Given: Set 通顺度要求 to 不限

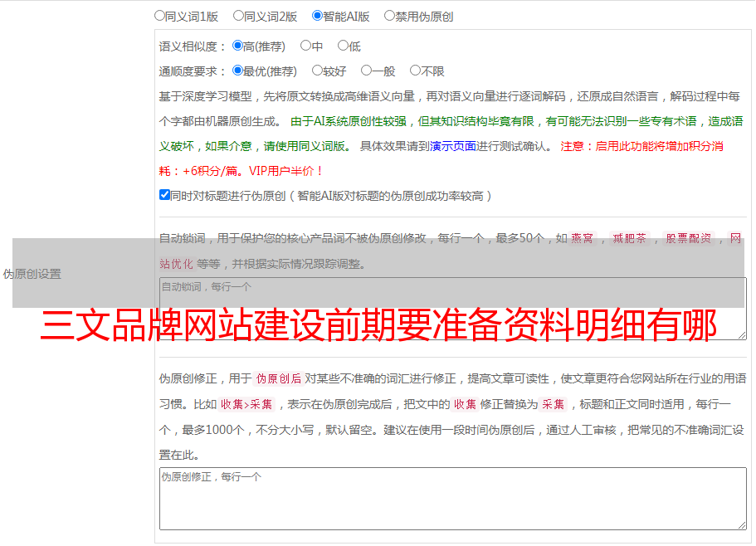Looking at the screenshot, I should [415, 71].
